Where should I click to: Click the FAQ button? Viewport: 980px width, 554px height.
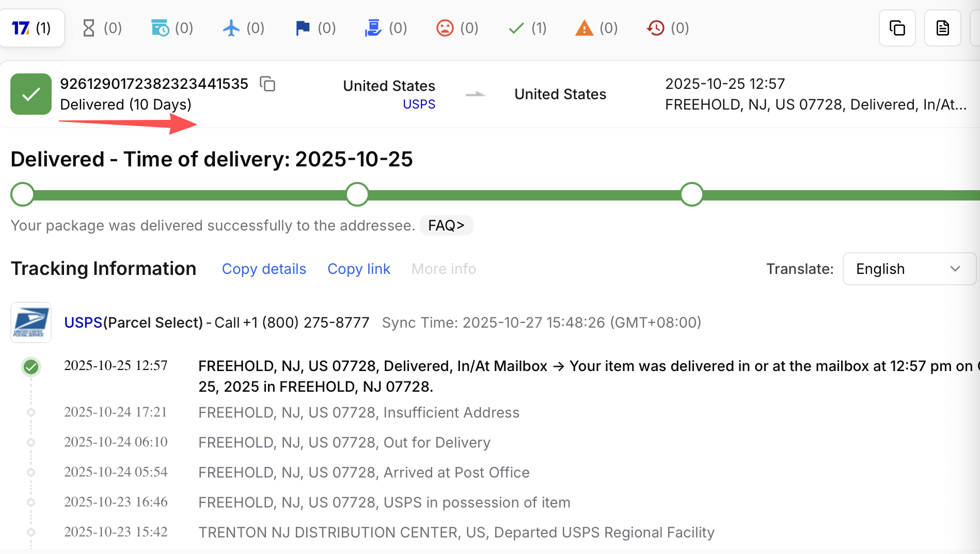click(446, 225)
